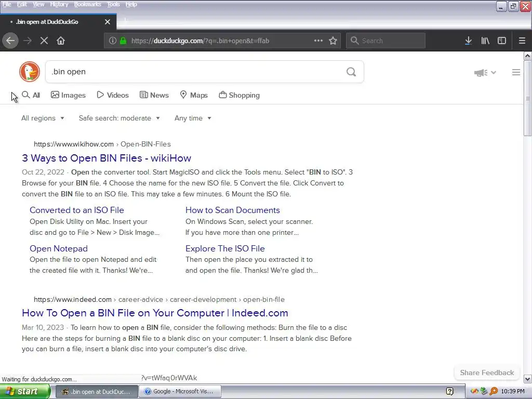This screenshot has height=399, width=532.
Task: Open 'How to Scan Documents' sublink
Action: pos(232,210)
